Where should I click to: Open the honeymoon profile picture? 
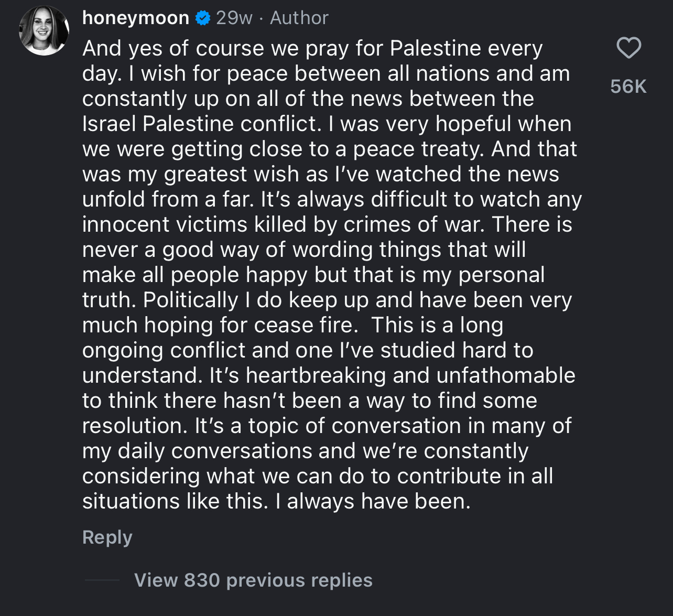click(44, 30)
